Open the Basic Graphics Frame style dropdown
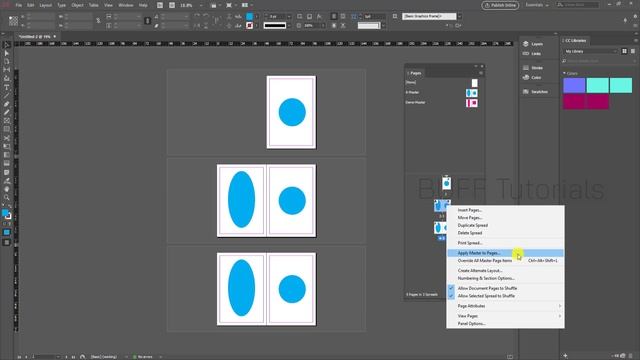640x360 pixels. click(460, 16)
